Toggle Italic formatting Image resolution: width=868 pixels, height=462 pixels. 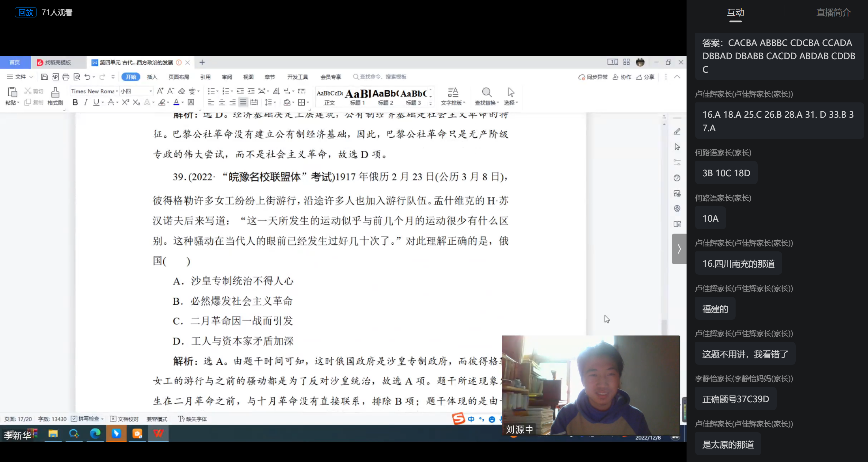[x=86, y=102]
